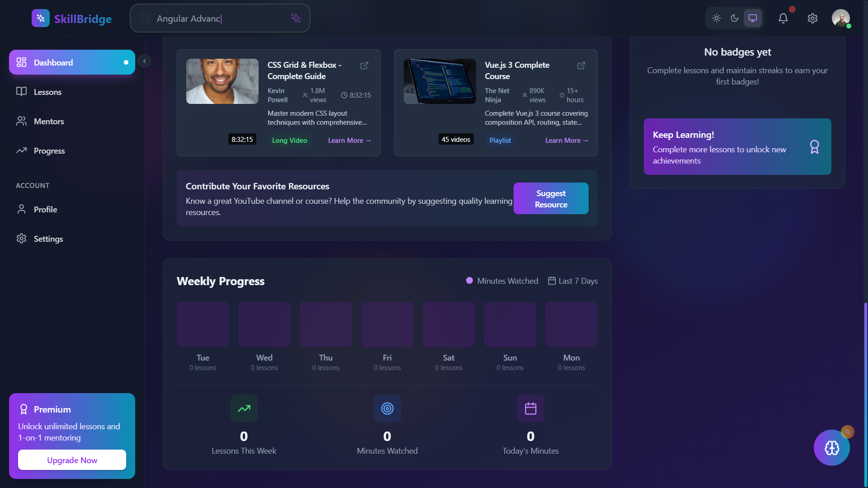The width and height of the screenshot is (868, 488).
Task: Open CSS Grid & Flexbox external link icon
Action: point(364,66)
